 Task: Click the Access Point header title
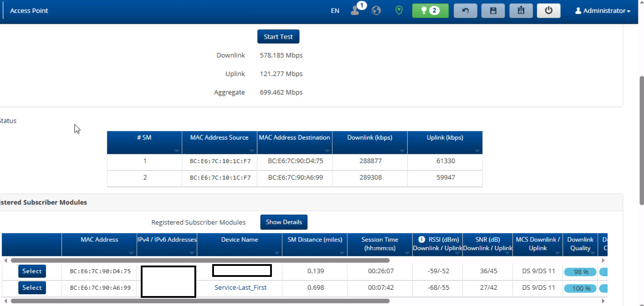click(x=29, y=11)
